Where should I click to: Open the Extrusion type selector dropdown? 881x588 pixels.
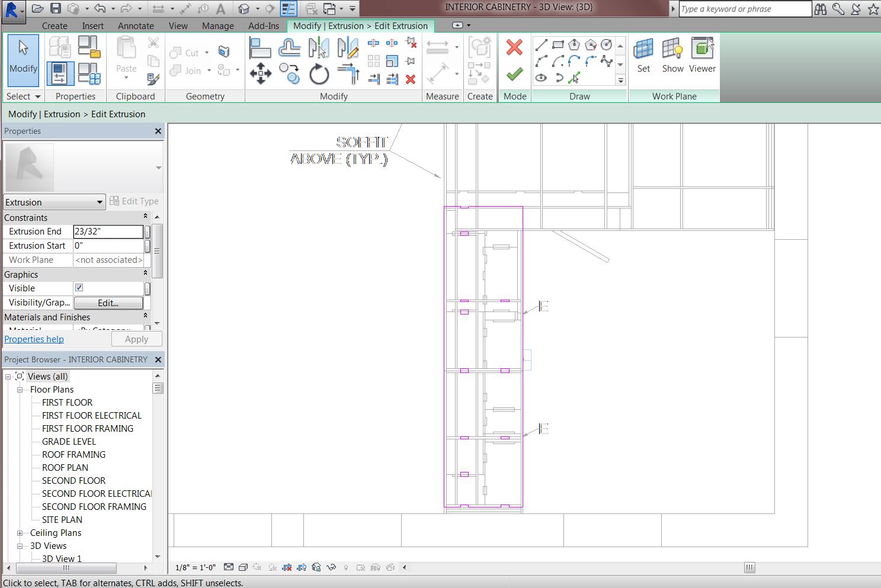100,202
